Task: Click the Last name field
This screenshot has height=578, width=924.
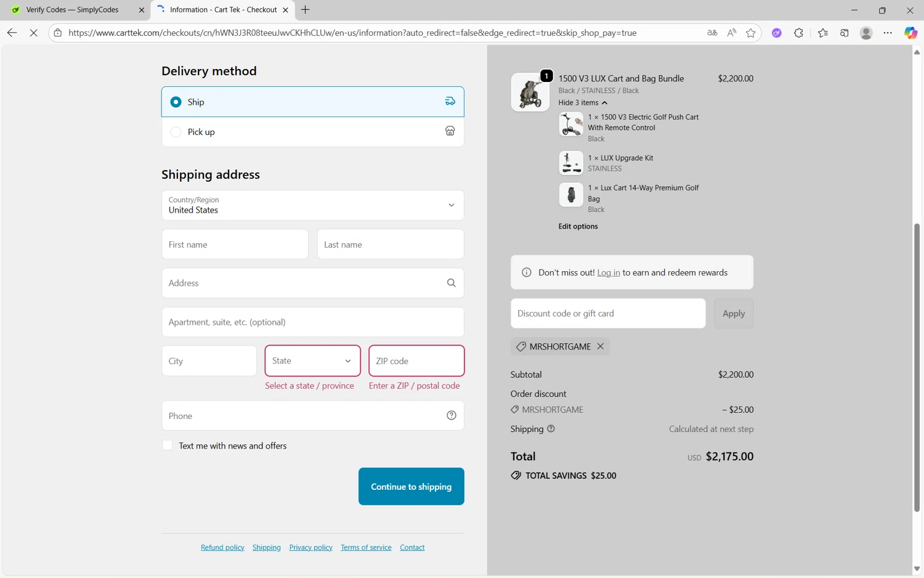Action: click(x=391, y=244)
